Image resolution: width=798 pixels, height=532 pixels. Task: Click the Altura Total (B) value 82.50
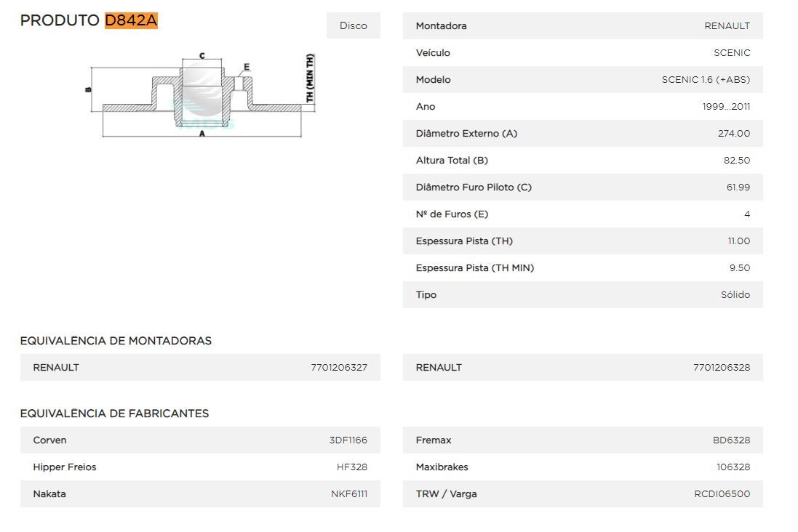click(x=736, y=161)
